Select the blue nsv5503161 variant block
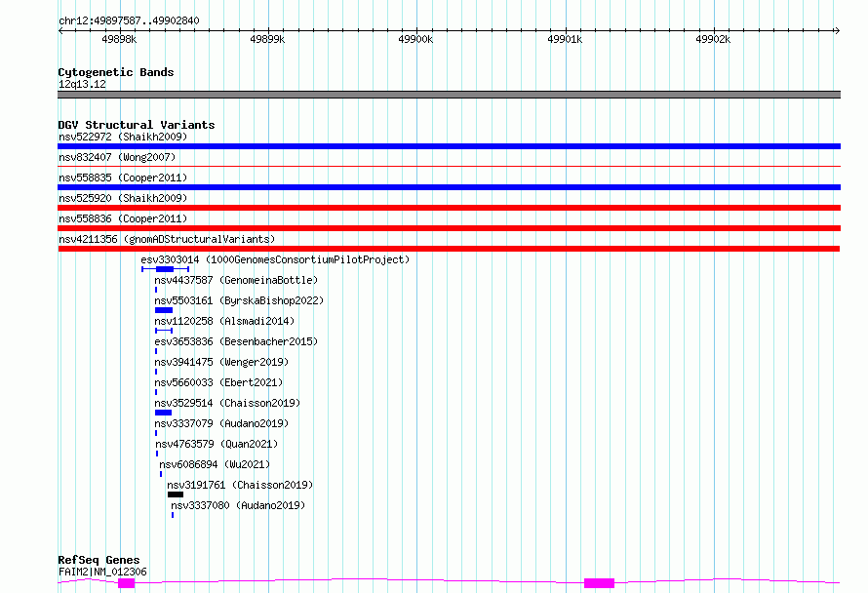Screen dimensions: 868x593 pos(164,310)
